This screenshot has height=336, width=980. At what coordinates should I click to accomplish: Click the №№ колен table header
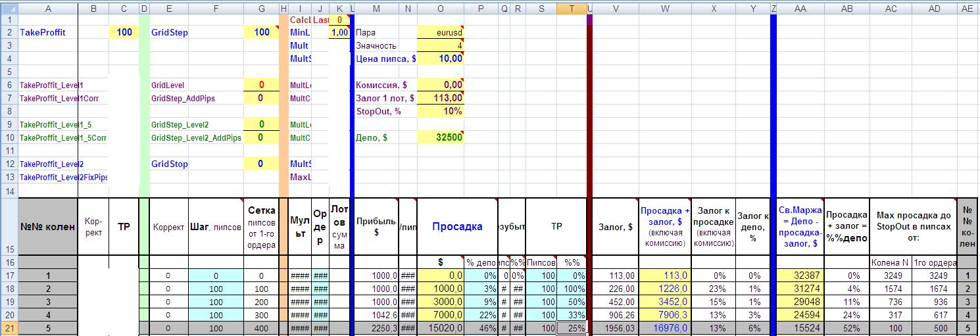coord(48,227)
